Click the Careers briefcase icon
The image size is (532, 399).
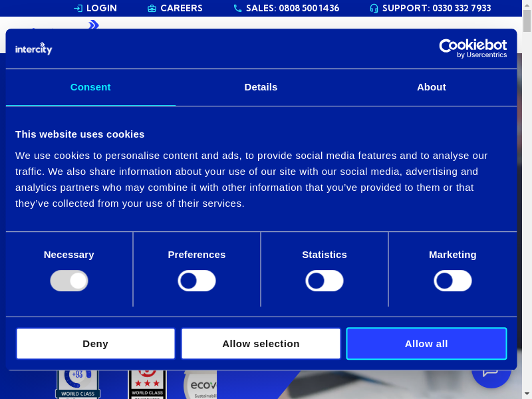coord(152,9)
